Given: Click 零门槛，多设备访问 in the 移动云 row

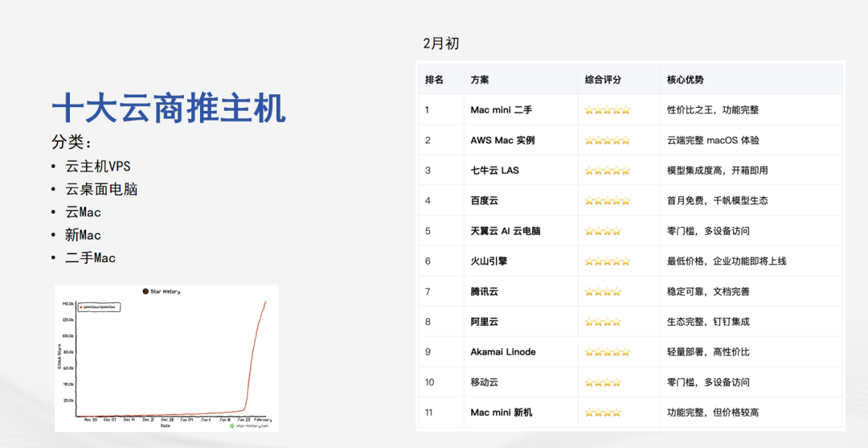Looking at the screenshot, I should [x=709, y=382].
